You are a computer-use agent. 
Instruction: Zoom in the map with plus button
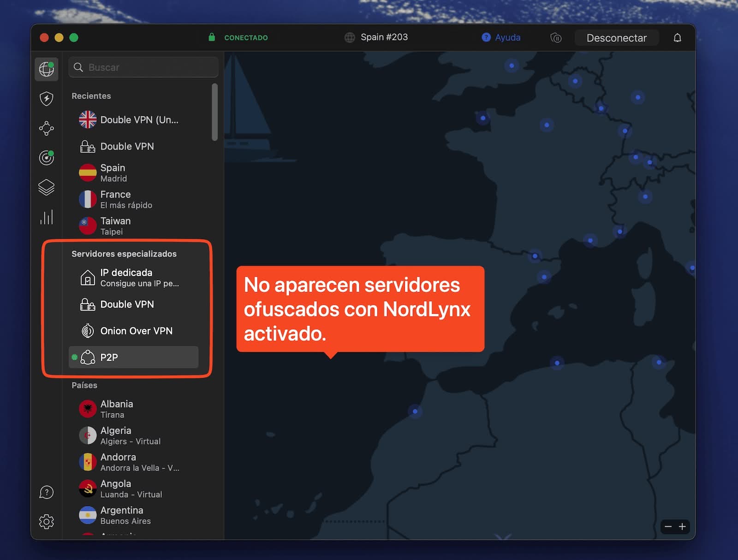[x=682, y=526]
